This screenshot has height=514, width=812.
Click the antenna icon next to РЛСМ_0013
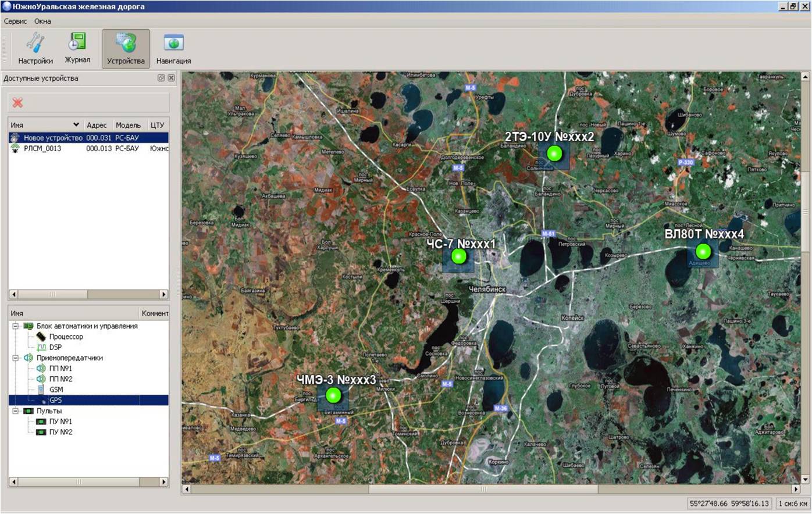pos(15,148)
